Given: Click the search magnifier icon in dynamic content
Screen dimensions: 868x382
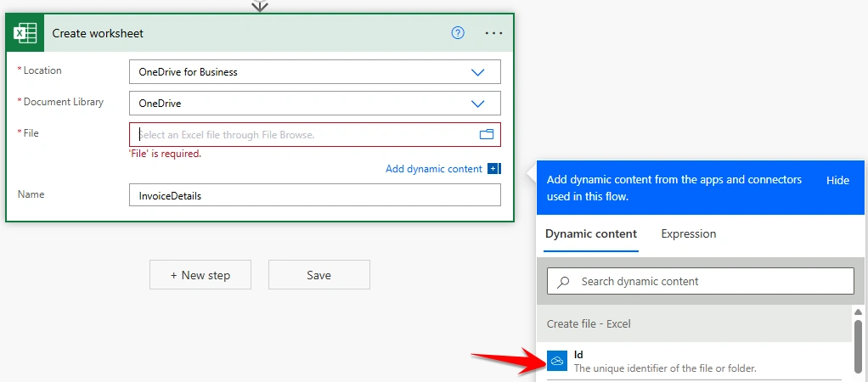Looking at the screenshot, I should pyautogui.click(x=563, y=282).
